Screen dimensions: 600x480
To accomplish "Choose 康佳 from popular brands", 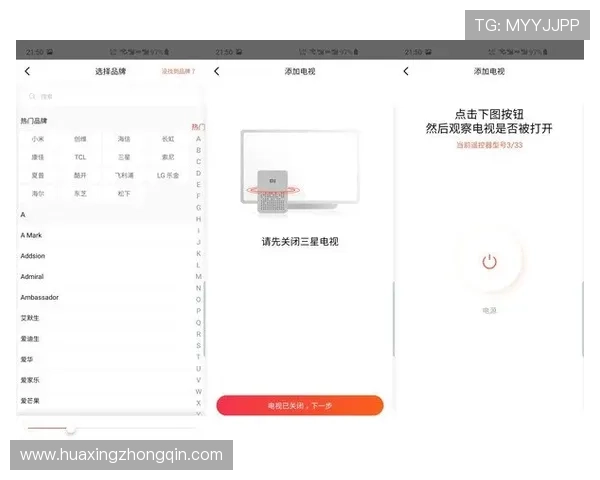I will (38, 157).
